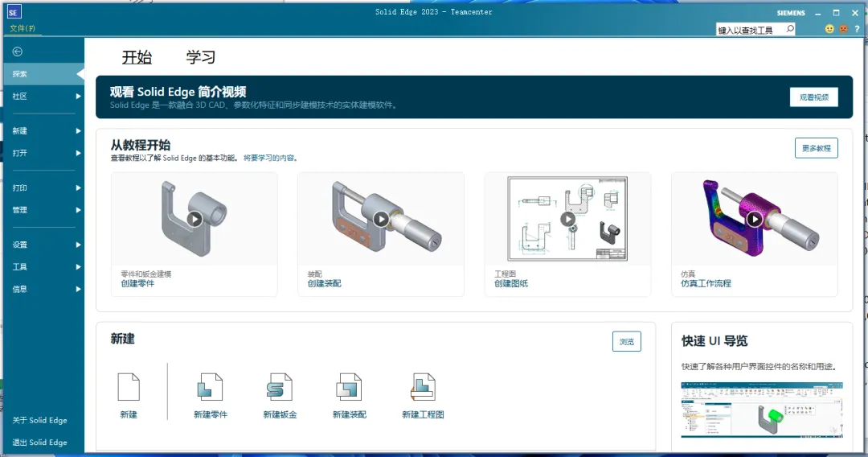This screenshot has height=457, width=868.
Task: Click the 新建钣金 sheet metal icon
Action: pos(279,387)
